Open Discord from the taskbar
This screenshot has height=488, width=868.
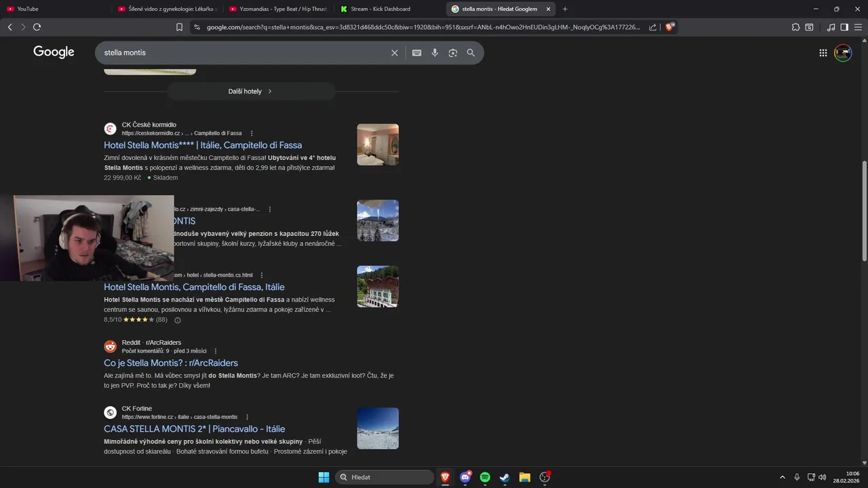pos(465,477)
